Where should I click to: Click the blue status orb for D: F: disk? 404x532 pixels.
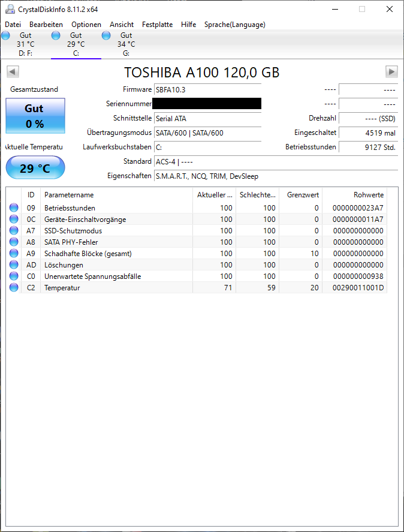click(x=6, y=35)
